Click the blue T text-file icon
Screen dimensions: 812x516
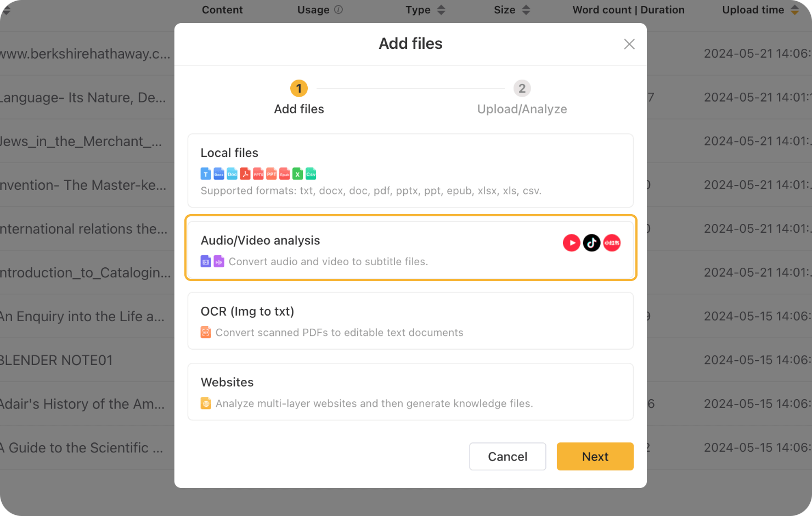pyautogui.click(x=206, y=174)
